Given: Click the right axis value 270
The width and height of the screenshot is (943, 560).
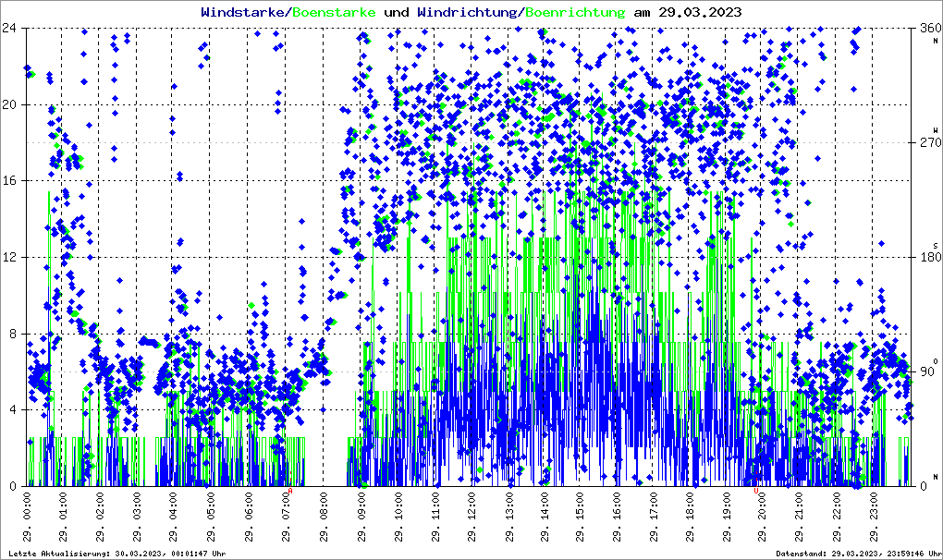Looking at the screenshot, I should click(x=930, y=142).
